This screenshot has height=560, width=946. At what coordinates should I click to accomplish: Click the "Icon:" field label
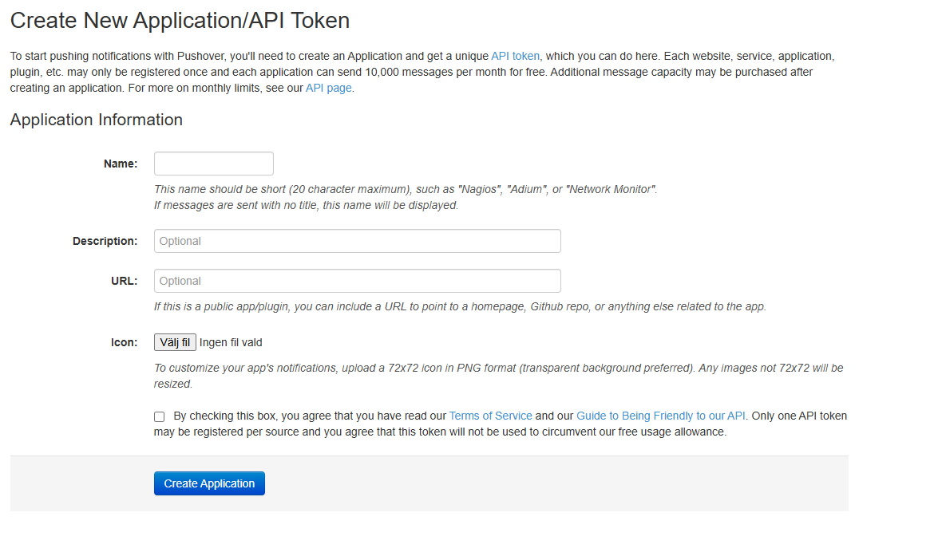(x=124, y=342)
